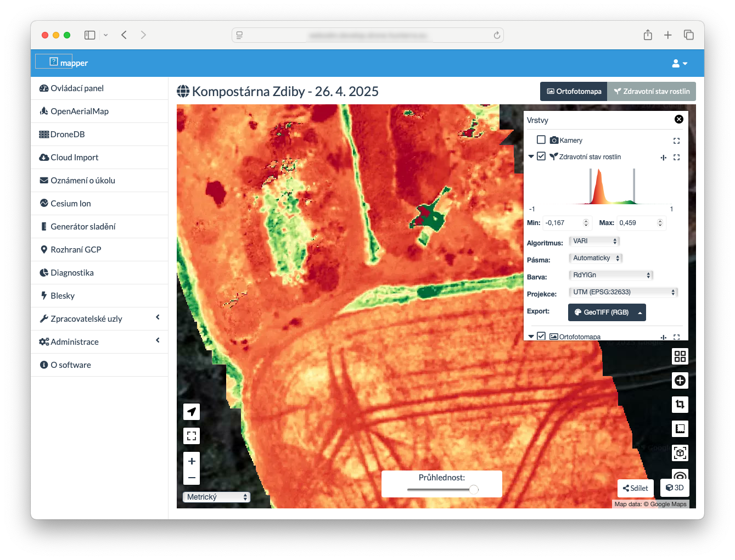Open the Barva RdYlGn color map dropdown
The image size is (735, 560).
(x=611, y=275)
